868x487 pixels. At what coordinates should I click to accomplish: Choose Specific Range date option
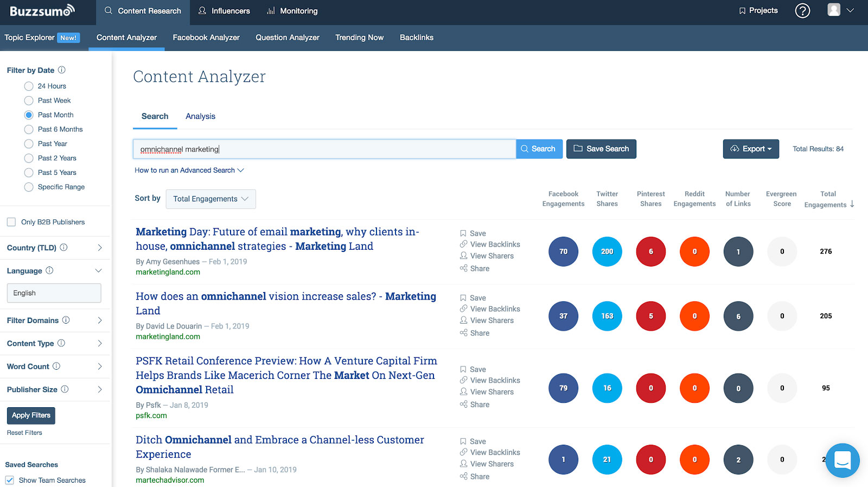pyautogui.click(x=29, y=187)
